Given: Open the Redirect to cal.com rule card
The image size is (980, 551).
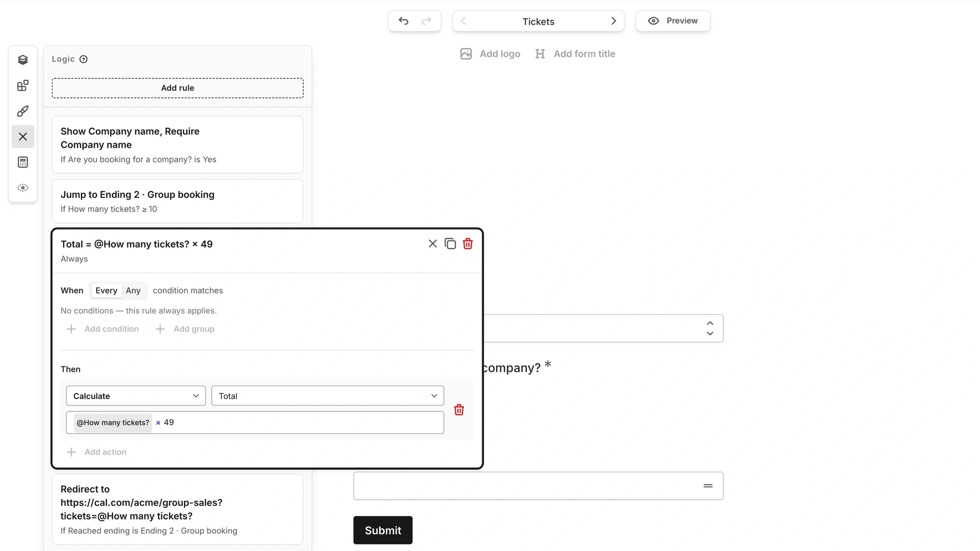Looking at the screenshot, I should pyautogui.click(x=178, y=509).
